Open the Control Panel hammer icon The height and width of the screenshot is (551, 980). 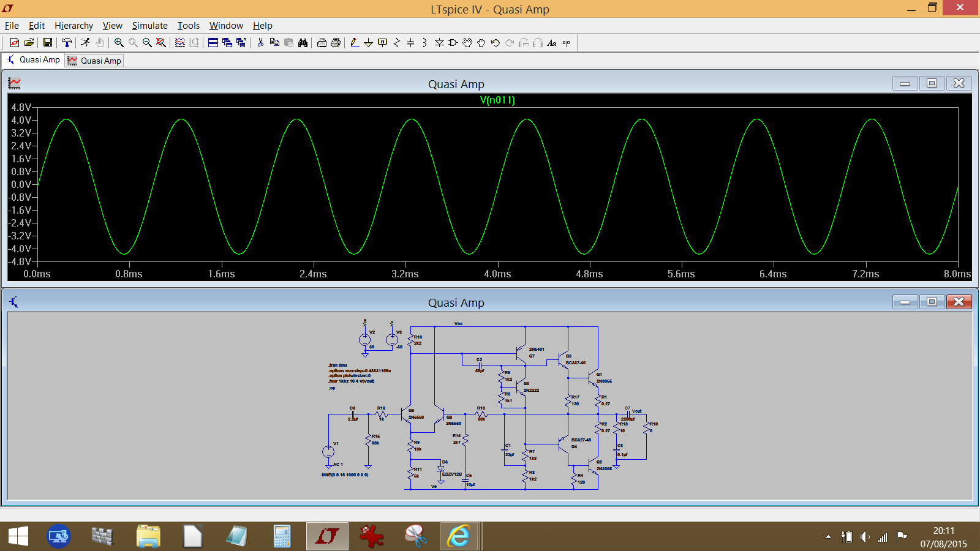point(66,42)
